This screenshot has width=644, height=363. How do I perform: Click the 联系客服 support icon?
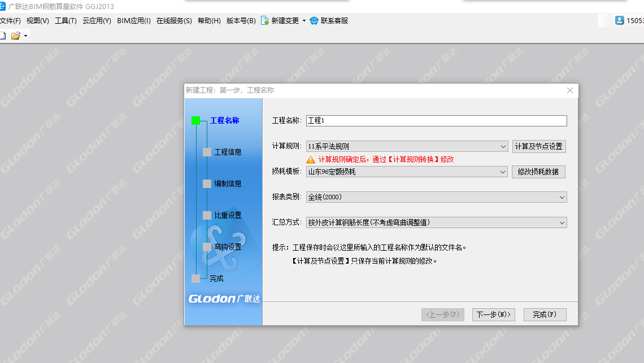(x=314, y=20)
